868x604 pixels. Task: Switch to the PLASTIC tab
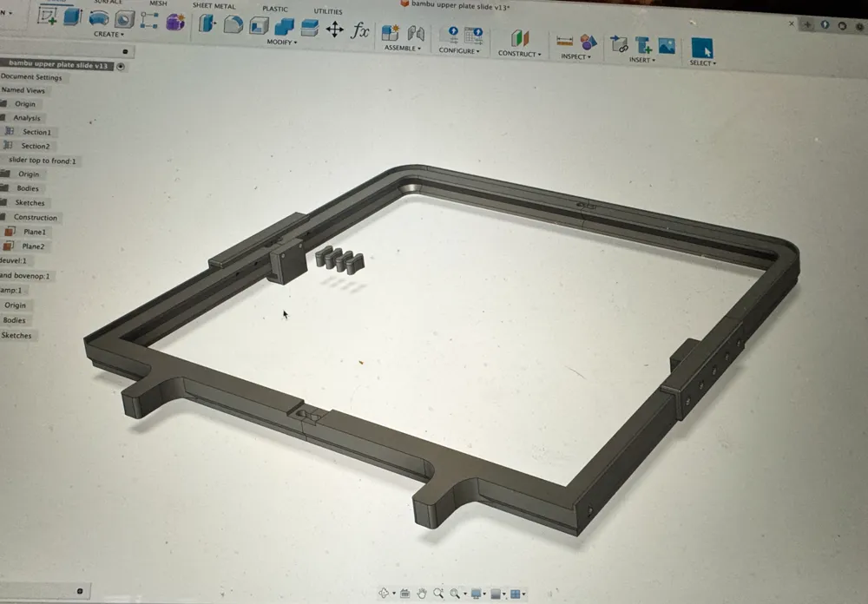tap(275, 9)
